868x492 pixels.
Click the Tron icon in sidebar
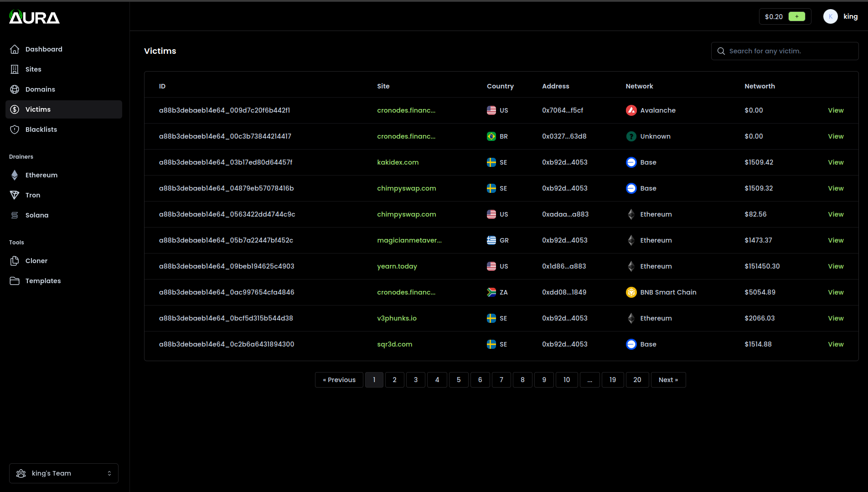[15, 195]
